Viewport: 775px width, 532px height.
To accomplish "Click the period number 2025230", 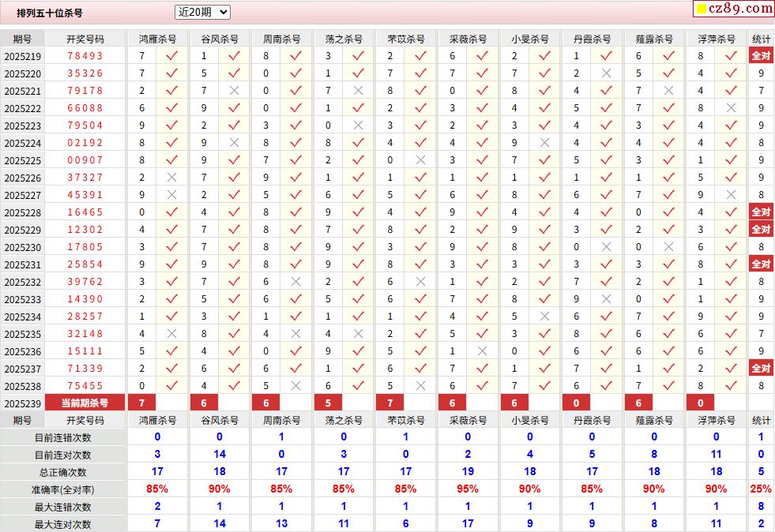I will click(x=23, y=248).
